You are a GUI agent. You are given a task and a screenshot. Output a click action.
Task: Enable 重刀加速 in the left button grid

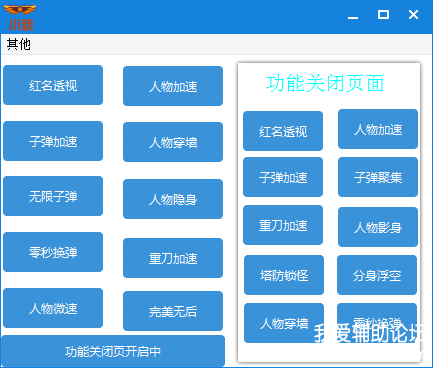(173, 258)
